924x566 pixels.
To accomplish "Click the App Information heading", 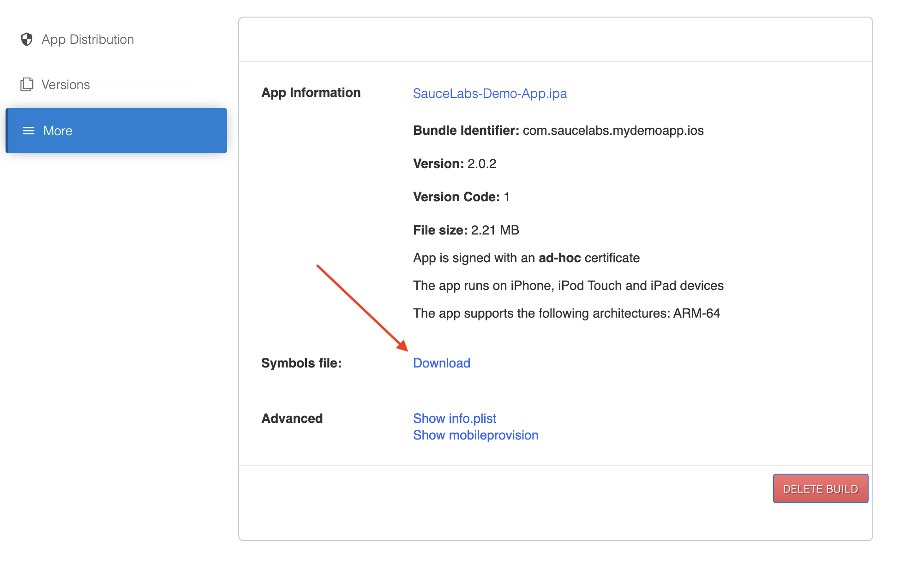I will pos(311,93).
